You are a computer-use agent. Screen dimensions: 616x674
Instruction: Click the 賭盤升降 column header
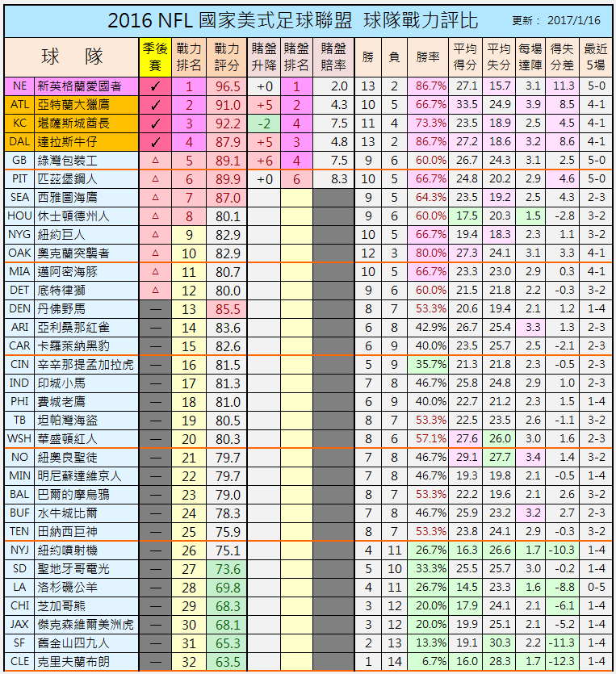[x=264, y=57]
